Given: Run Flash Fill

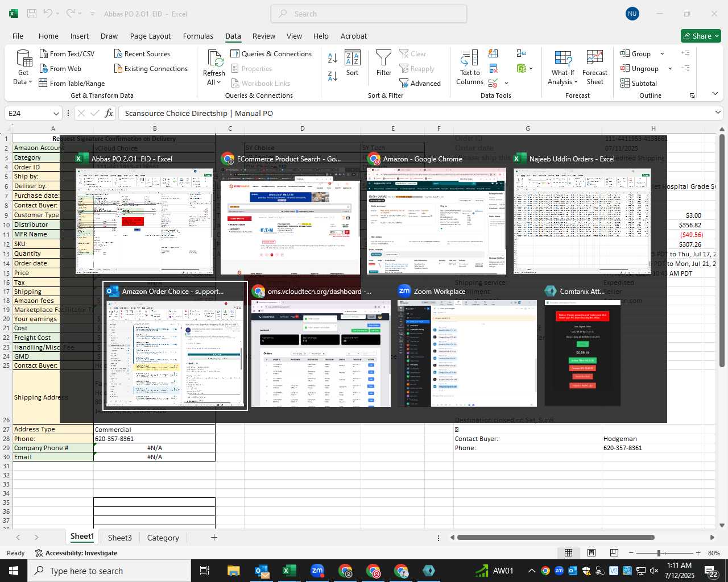Looking at the screenshot, I should click(493, 53).
